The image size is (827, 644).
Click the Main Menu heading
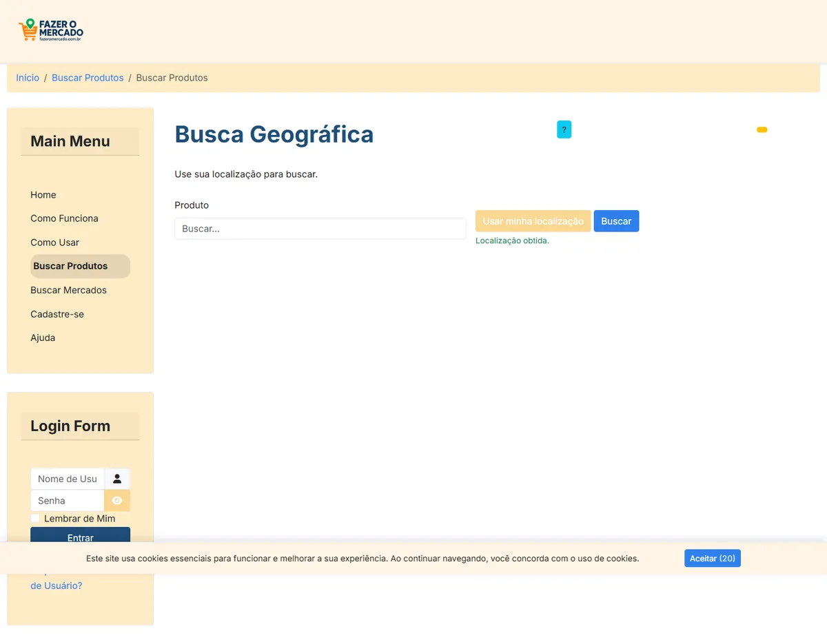70,141
